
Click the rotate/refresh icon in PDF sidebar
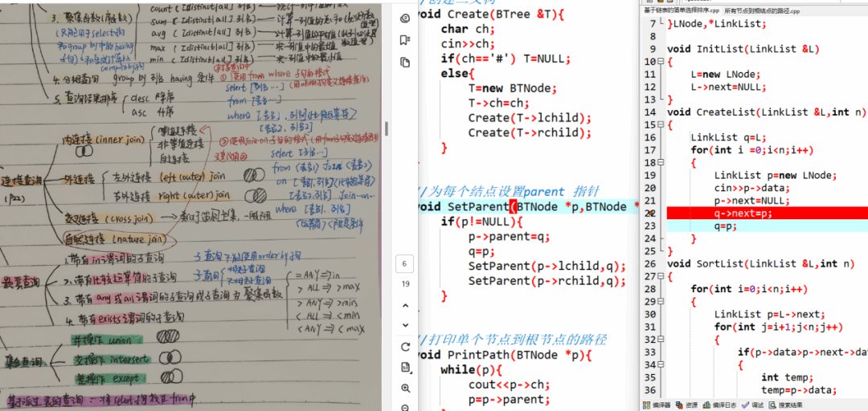(404, 347)
